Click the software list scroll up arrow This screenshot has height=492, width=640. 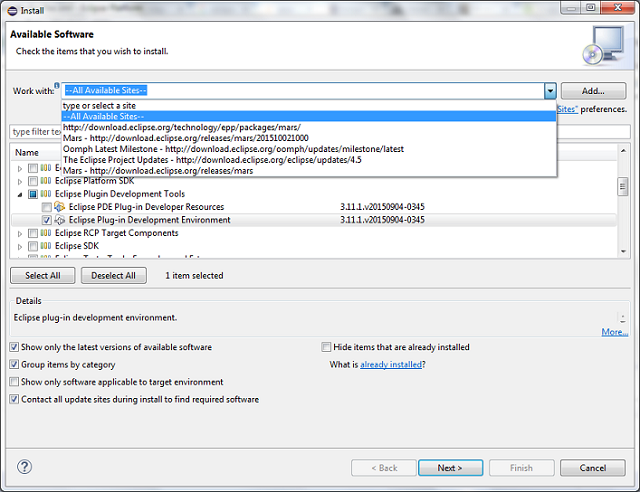click(x=623, y=151)
